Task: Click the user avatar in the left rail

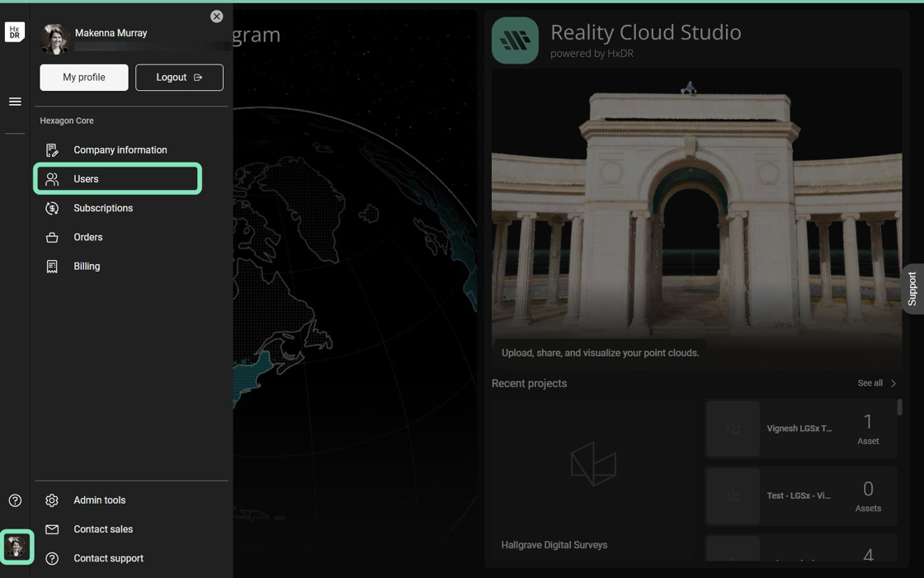Action: click(x=15, y=547)
